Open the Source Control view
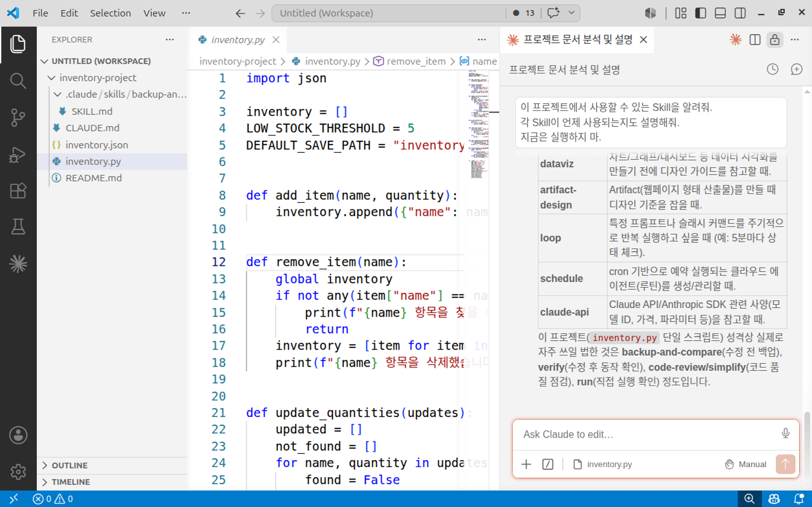The height and width of the screenshot is (507, 812). [x=18, y=117]
